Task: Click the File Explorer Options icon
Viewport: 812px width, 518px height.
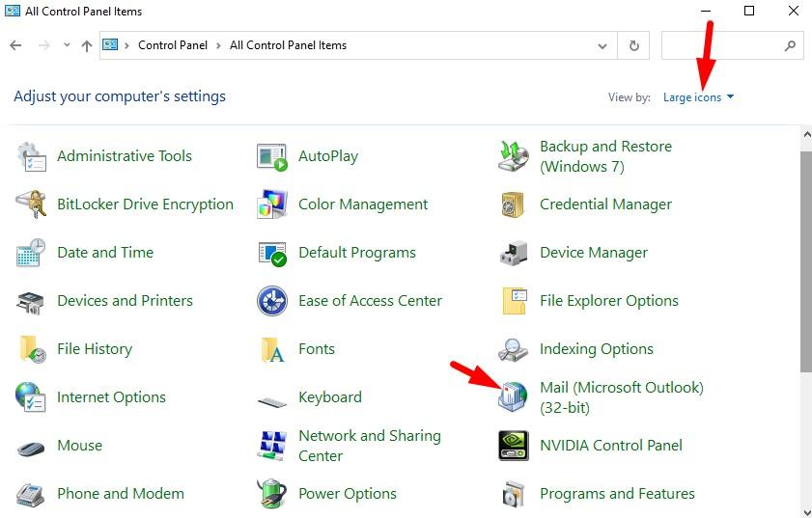Action: [515, 301]
